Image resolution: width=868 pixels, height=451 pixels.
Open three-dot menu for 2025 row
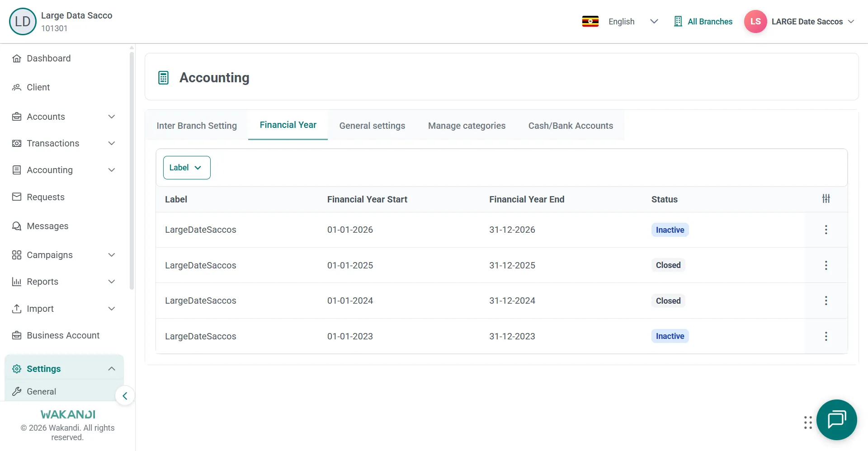[826, 265]
